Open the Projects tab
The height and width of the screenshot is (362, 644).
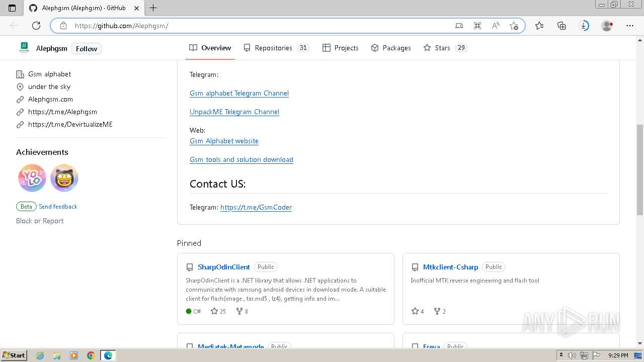tap(341, 48)
